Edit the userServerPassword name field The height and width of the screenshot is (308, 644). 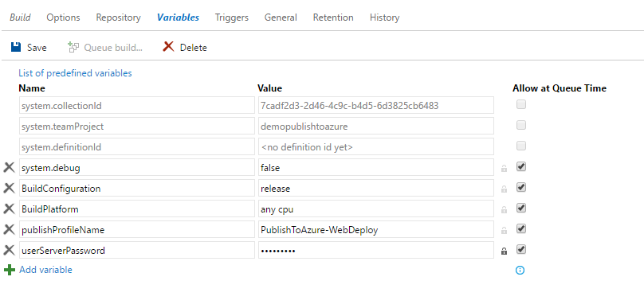point(137,250)
